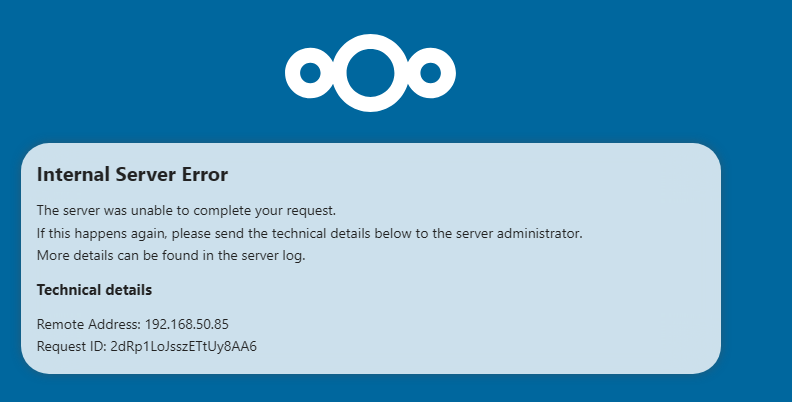The image size is (792, 402).
Task: Click the right small circle of logo
Action: pyautogui.click(x=430, y=73)
